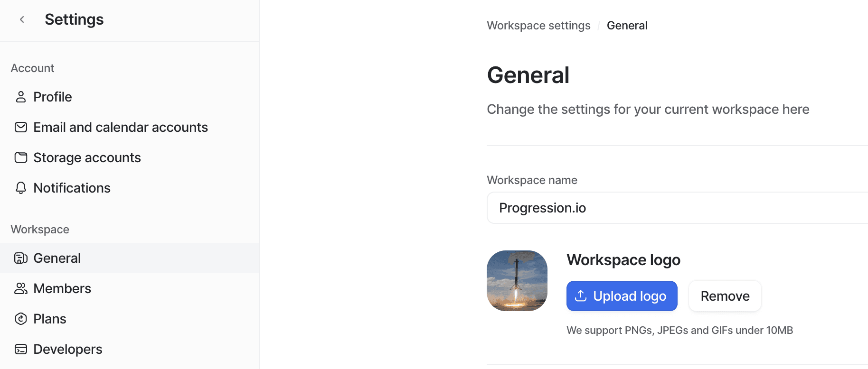Screen dimensions: 868x369
Task: Select Plans in the sidebar
Action: (x=49, y=318)
